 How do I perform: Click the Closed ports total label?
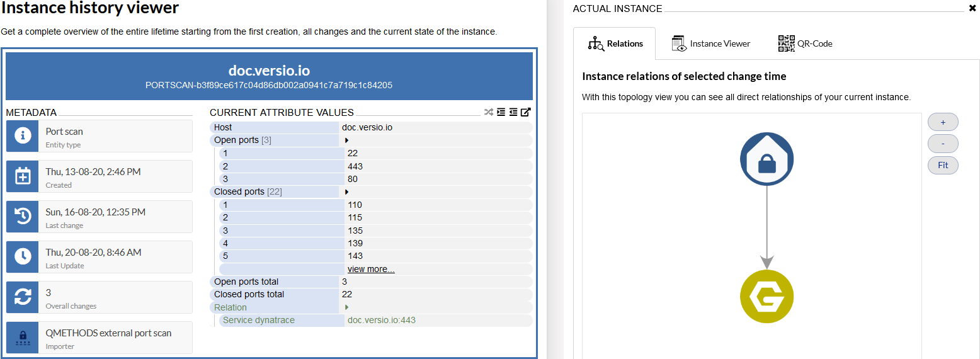click(x=249, y=295)
